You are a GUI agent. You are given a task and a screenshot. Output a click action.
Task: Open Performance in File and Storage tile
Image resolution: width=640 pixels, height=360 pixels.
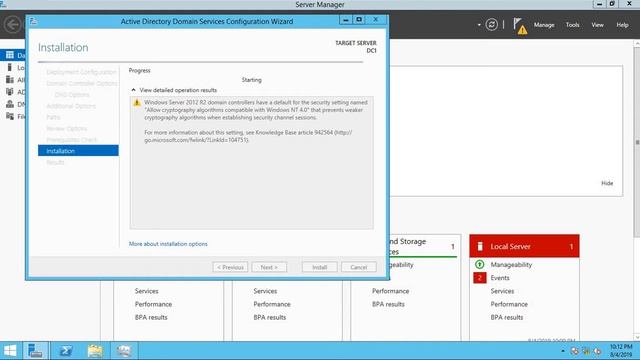tap(390, 291)
